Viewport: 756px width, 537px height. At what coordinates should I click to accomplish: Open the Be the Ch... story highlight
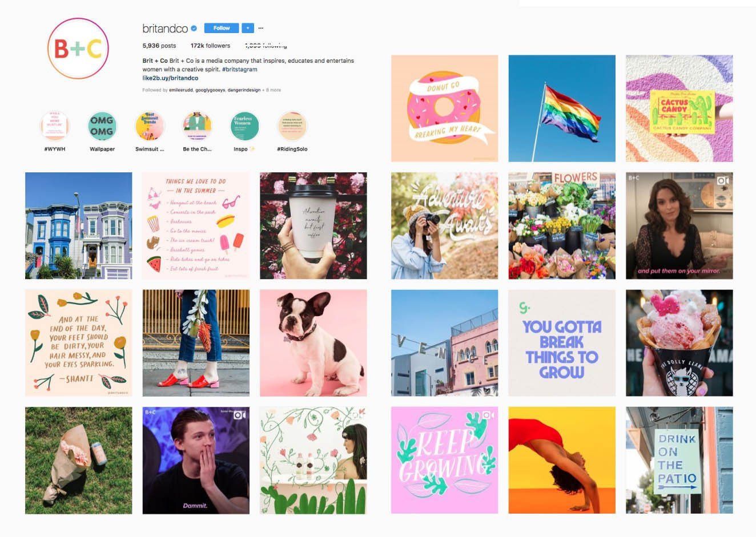pyautogui.click(x=197, y=126)
